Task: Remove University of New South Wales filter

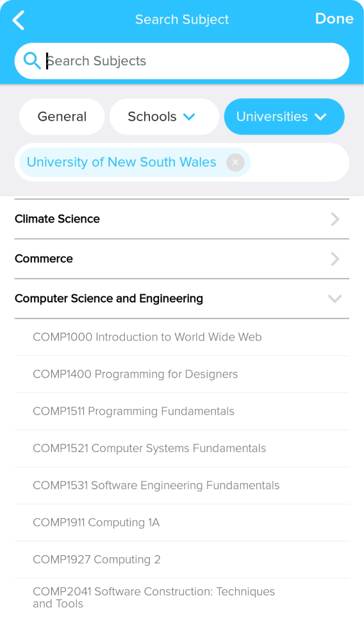Action: click(235, 162)
